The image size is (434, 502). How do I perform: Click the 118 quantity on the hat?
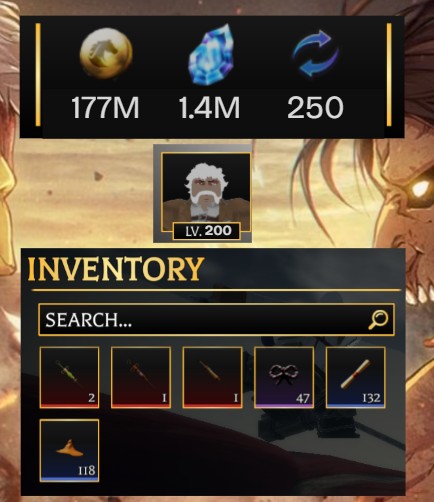tap(87, 471)
